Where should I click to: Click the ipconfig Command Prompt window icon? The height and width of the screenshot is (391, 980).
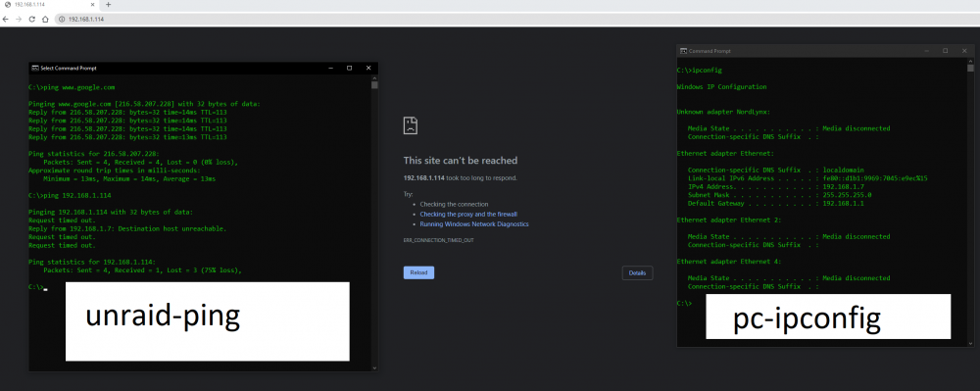point(684,51)
